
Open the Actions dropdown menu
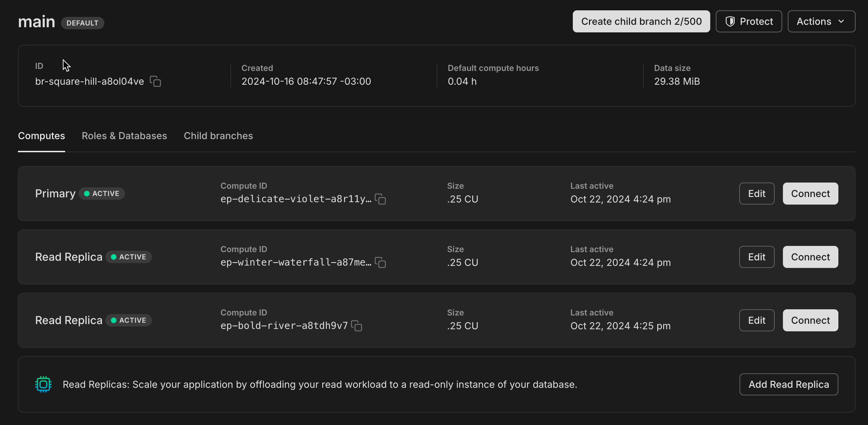(x=821, y=21)
